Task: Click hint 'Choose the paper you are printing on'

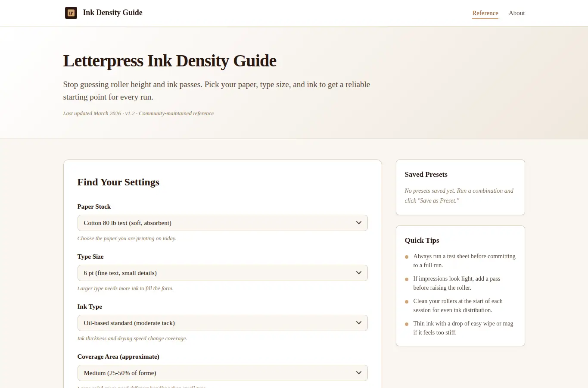Action: [x=127, y=238]
